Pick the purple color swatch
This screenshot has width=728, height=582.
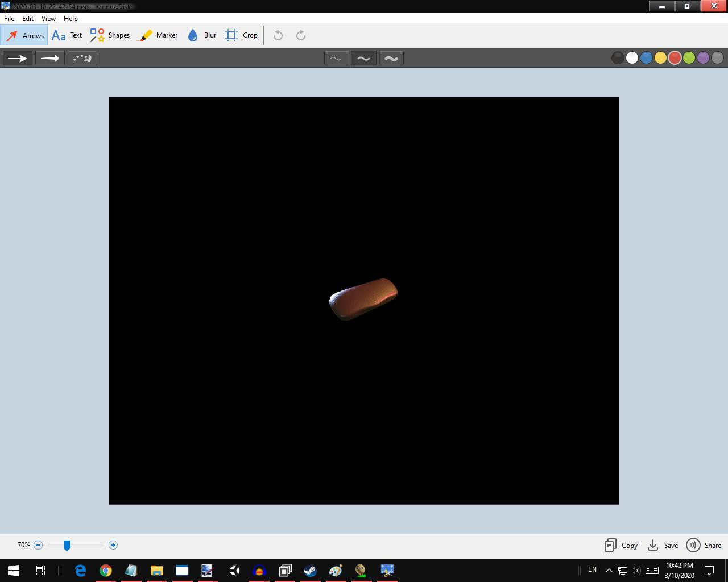click(703, 58)
